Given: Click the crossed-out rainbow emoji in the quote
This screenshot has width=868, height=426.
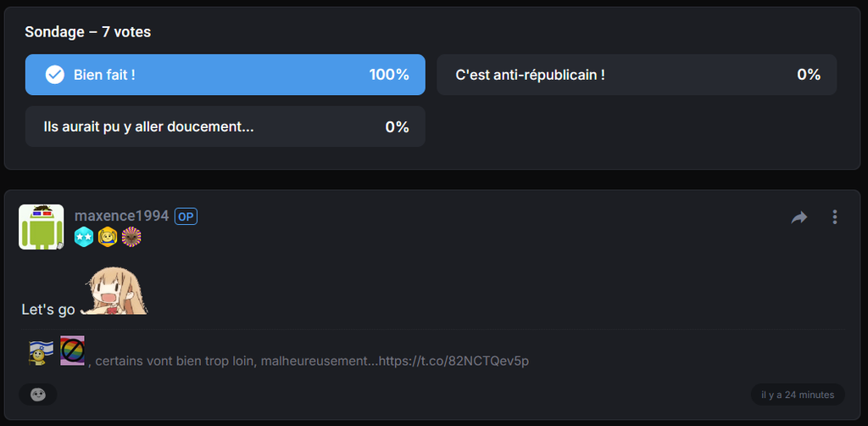Looking at the screenshot, I should [73, 350].
